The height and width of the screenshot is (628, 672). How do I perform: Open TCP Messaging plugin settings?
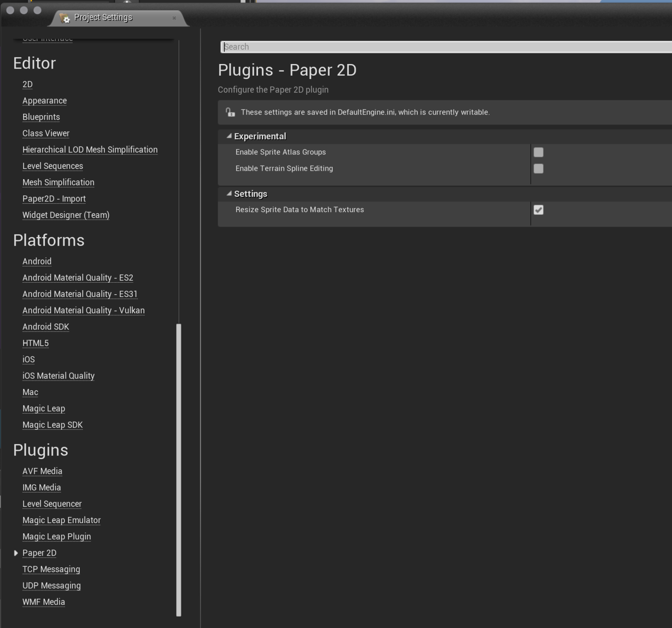click(51, 569)
